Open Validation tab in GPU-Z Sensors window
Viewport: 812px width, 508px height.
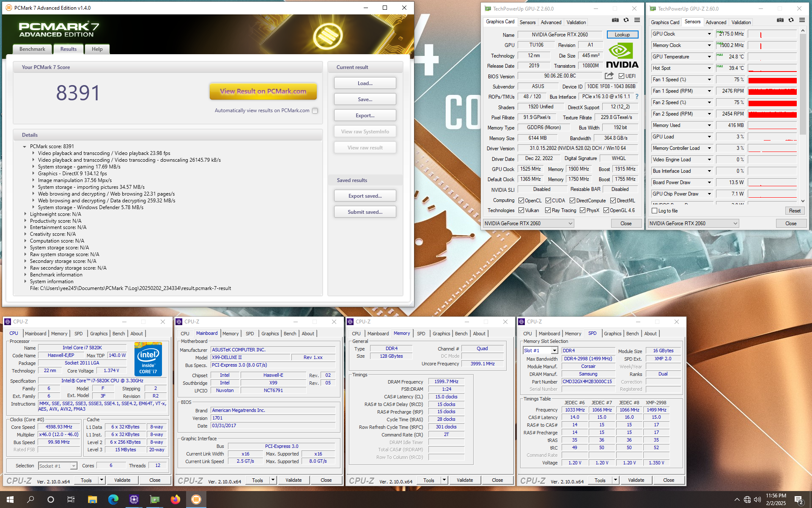pyautogui.click(x=741, y=22)
